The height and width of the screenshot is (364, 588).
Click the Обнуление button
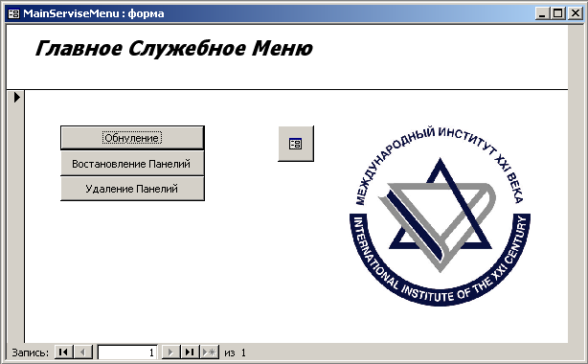pyautogui.click(x=132, y=138)
